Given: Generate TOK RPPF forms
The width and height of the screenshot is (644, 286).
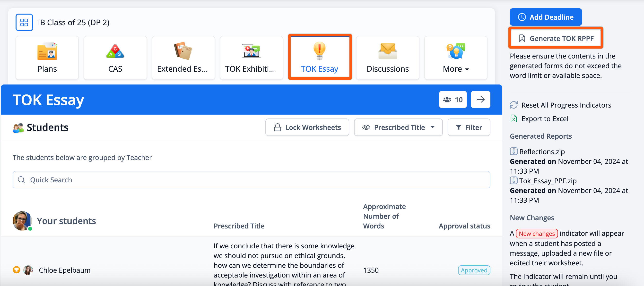Looking at the screenshot, I should point(556,38).
